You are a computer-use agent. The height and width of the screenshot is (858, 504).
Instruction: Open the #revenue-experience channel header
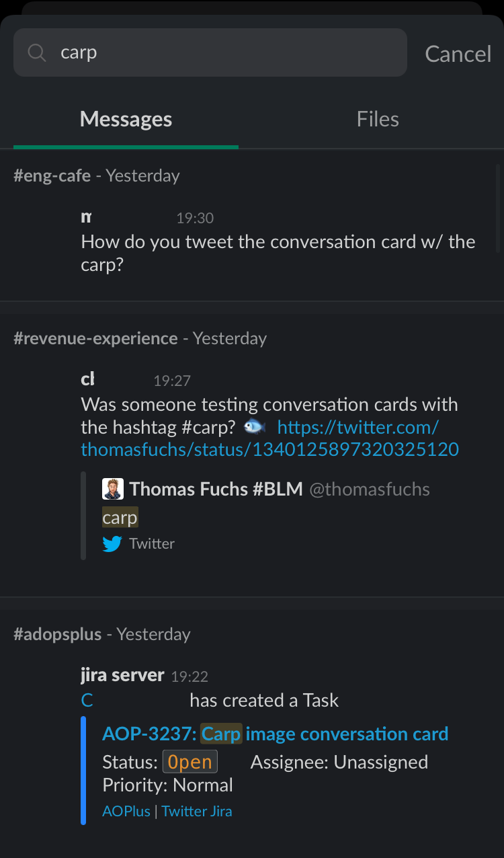coord(95,338)
